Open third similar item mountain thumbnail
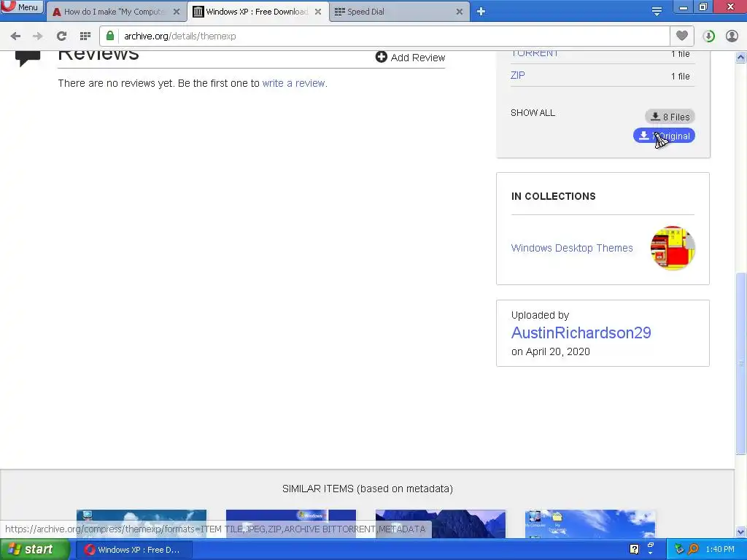747x560 pixels. pyautogui.click(x=440, y=524)
